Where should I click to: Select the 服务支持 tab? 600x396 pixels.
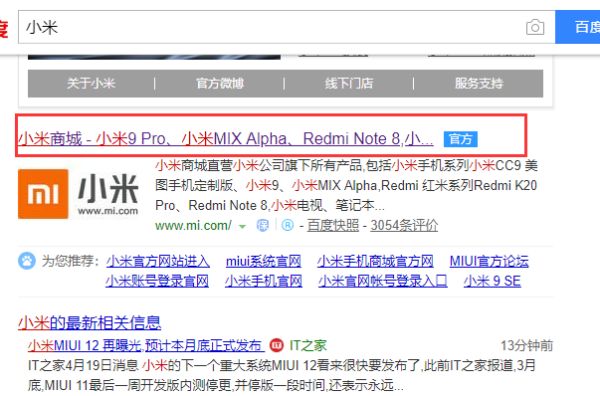coord(479,83)
